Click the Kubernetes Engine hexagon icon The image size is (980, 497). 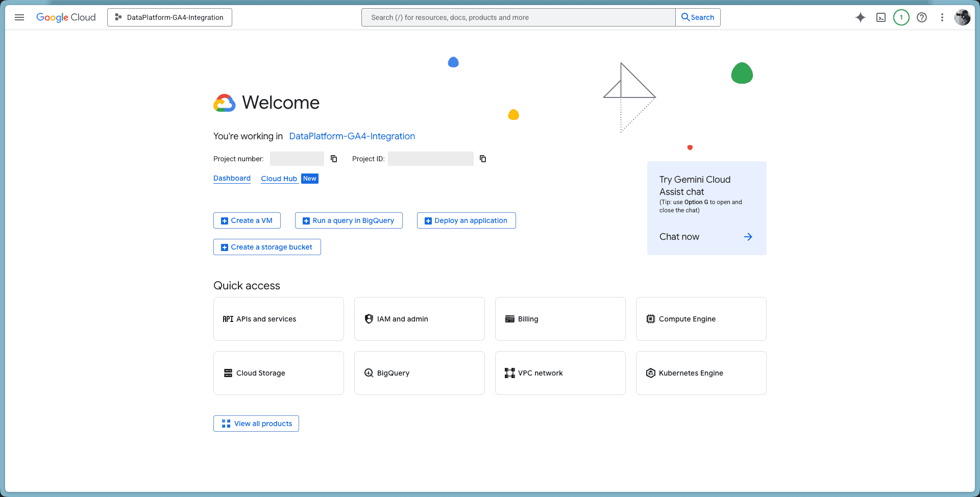pyautogui.click(x=651, y=373)
